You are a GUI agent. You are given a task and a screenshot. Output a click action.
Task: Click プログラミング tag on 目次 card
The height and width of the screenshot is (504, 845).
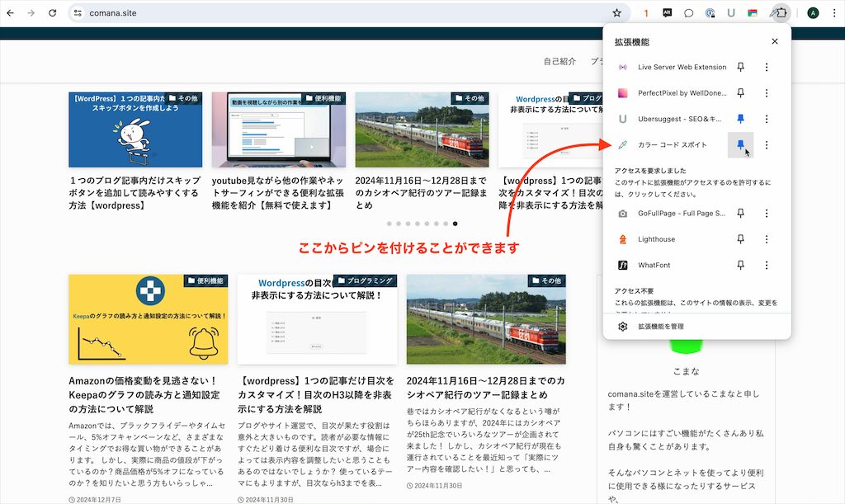366,280
